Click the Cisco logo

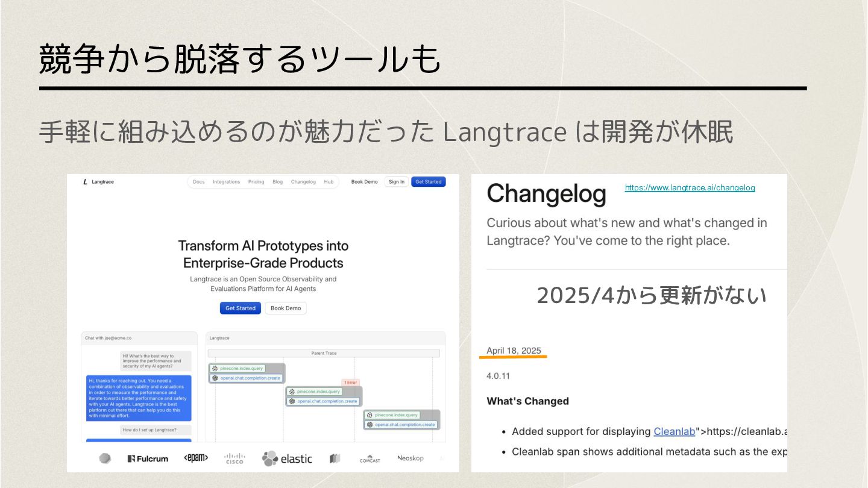[x=234, y=458]
